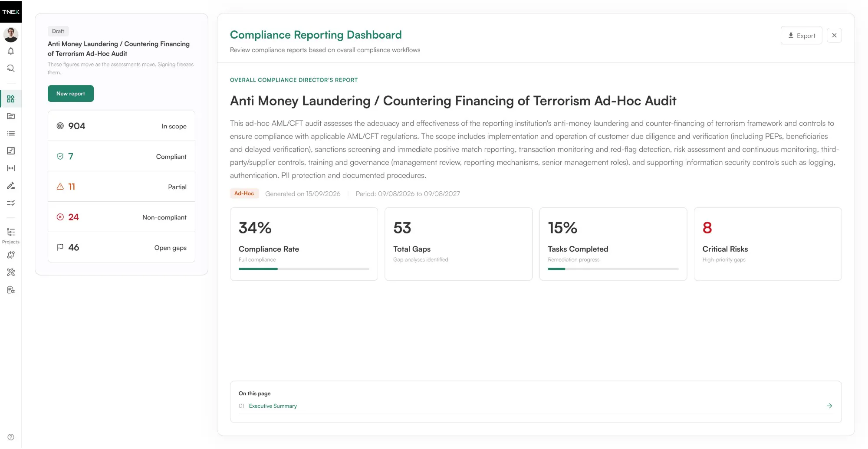This screenshot has height=449, width=868.
Task: Click the warning triangle beside 11 Partial
Action: tap(60, 187)
